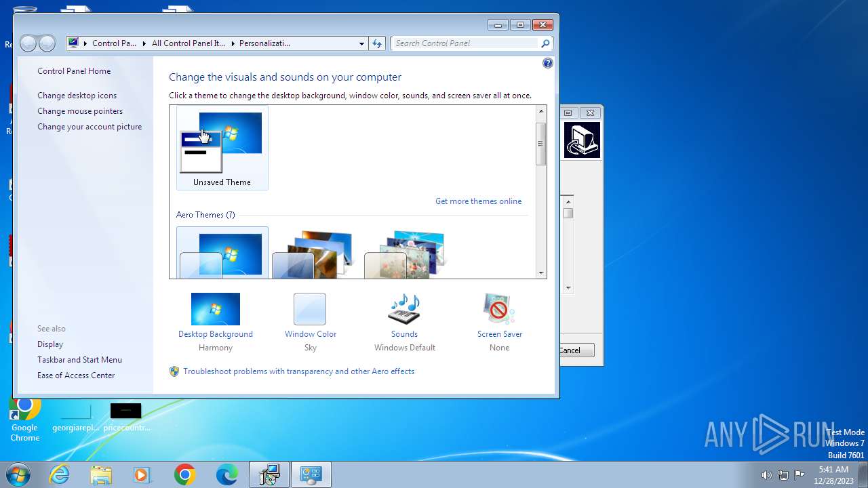Select the Unsaved Theme thumbnail
Screen dimensions: 868x488
click(x=222, y=148)
